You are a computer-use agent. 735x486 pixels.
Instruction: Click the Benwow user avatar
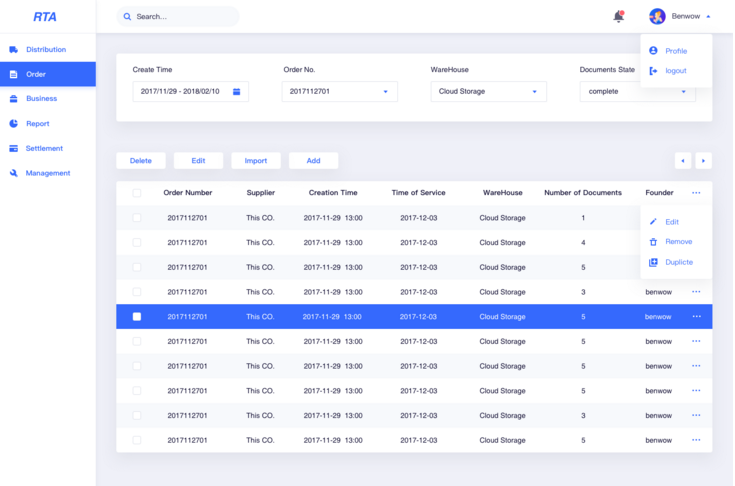657,16
